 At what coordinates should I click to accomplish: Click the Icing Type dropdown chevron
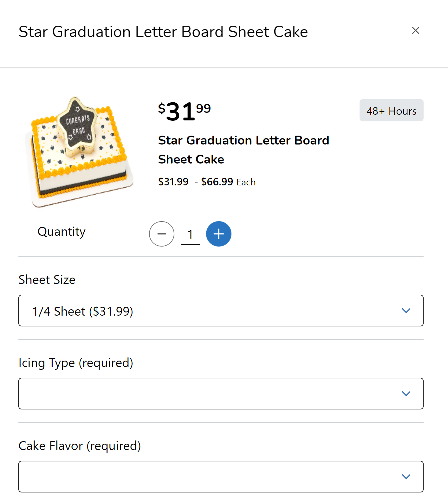(406, 394)
